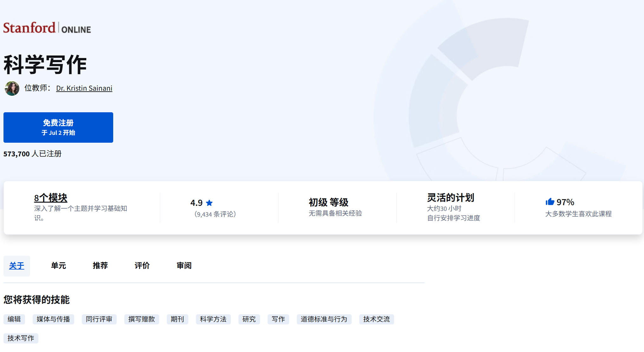
Task: Click the (9,434 条评论) reviews text
Action: tap(215, 214)
